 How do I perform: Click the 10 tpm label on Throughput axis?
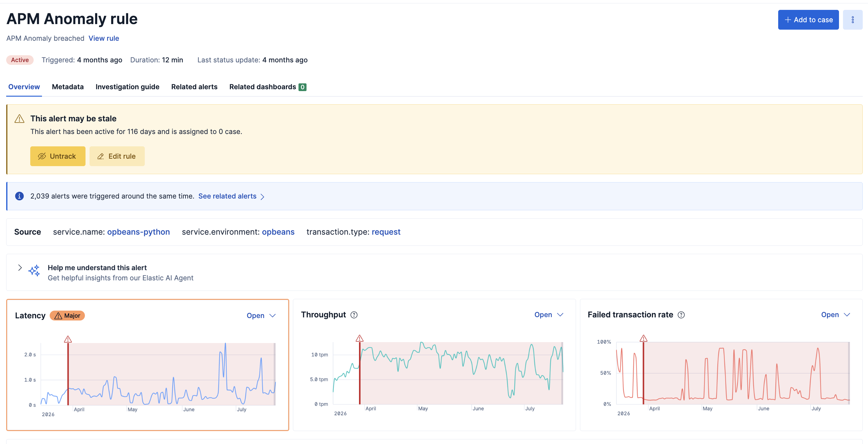pos(319,354)
